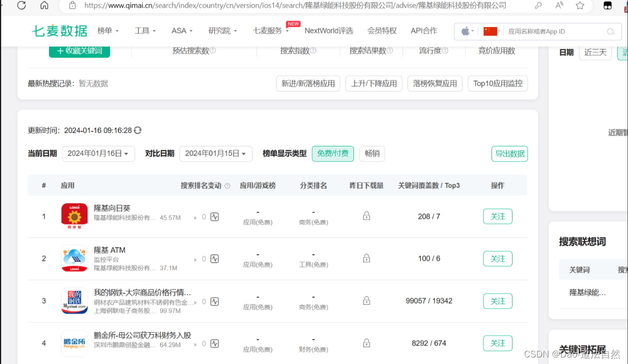The width and height of the screenshot is (628, 364).
Task: Expand the 七麦服务 navigation menu
Action: click(271, 31)
